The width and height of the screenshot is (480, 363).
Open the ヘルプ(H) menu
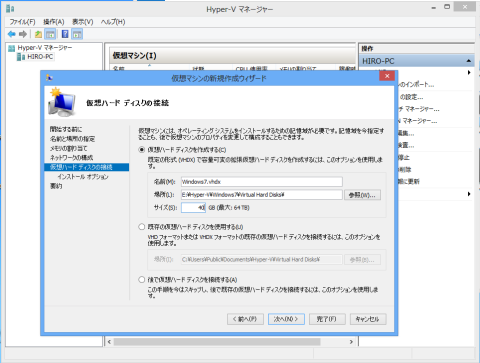113,22
